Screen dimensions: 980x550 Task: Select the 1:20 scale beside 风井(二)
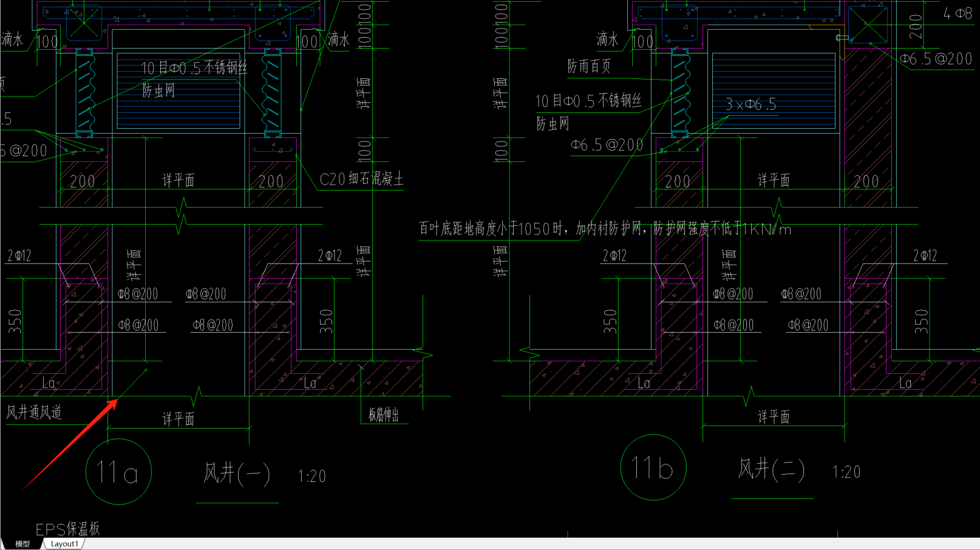pos(846,472)
